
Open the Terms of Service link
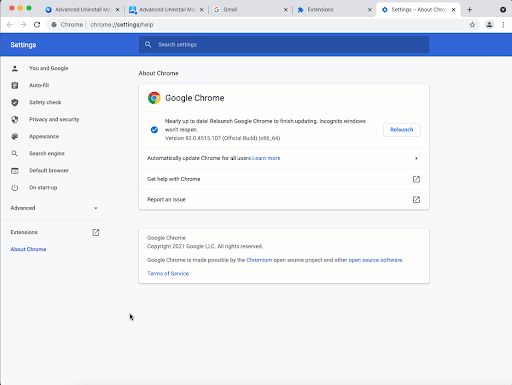(x=168, y=274)
